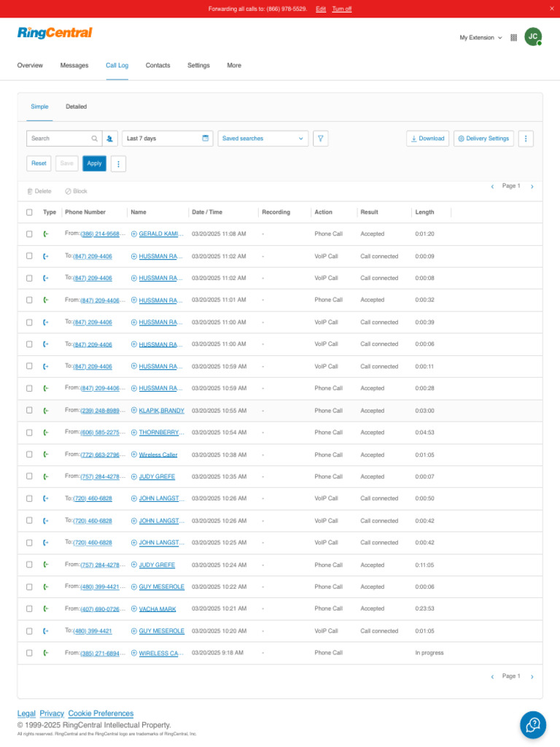The image size is (560, 747).
Task: Toggle the select-all checkbox in the header
Action: click(29, 212)
